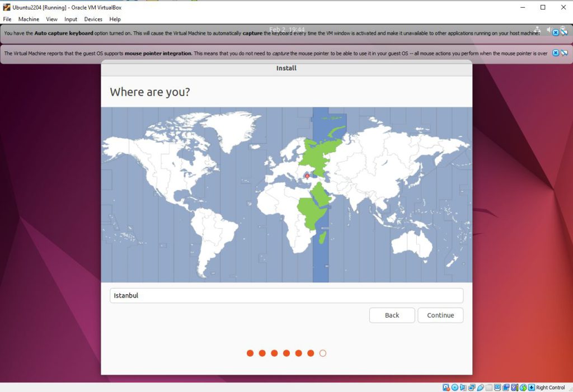Screen dimensions: 573x392
Task: Open the audio status bar indicator
Action: 463,388
